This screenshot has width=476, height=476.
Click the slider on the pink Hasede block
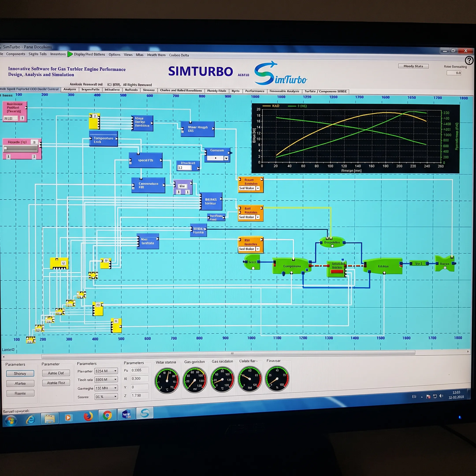pyautogui.click(x=21, y=148)
